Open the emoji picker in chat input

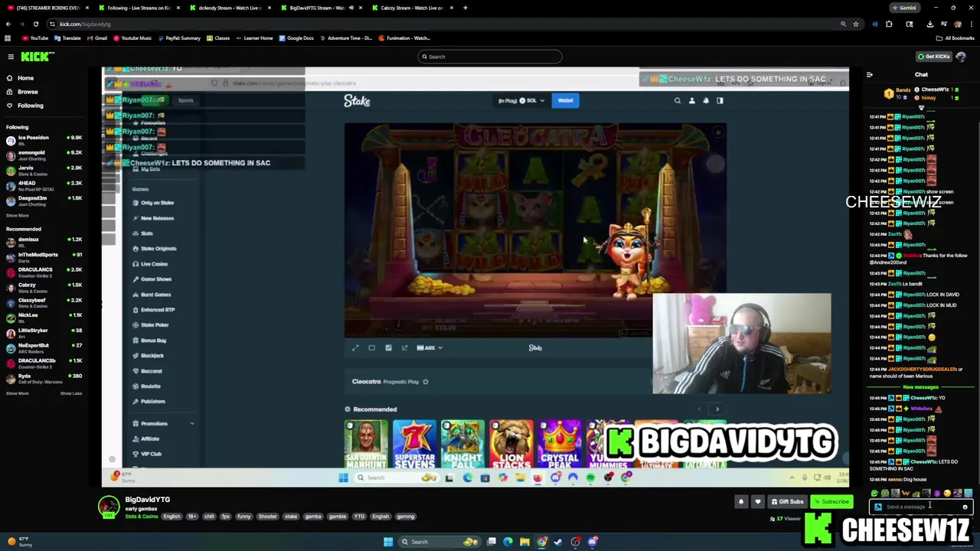[965, 507]
